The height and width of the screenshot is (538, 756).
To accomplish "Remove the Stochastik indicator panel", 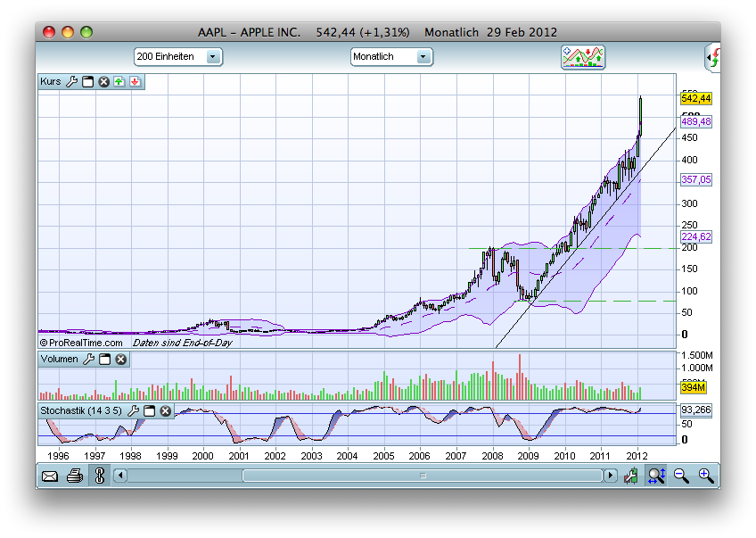I will pos(166,410).
